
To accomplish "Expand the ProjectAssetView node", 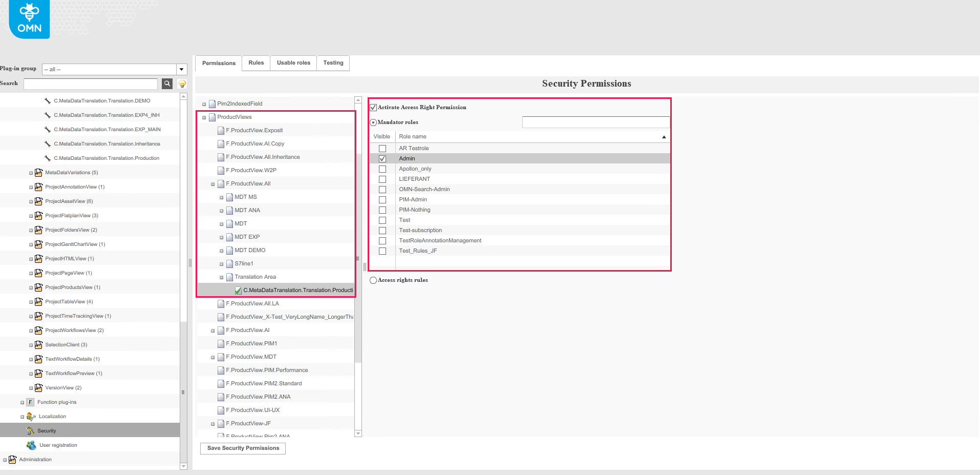I will [x=31, y=201].
